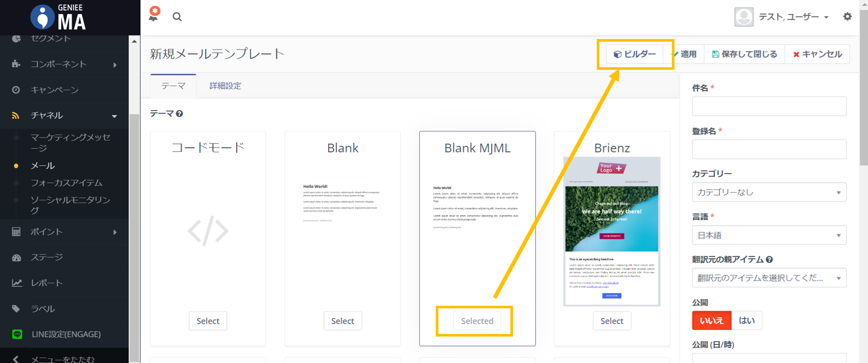The image size is (868, 363).
Task: Set 公開 to いいえ
Action: pyautogui.click(x=712, y=320)
